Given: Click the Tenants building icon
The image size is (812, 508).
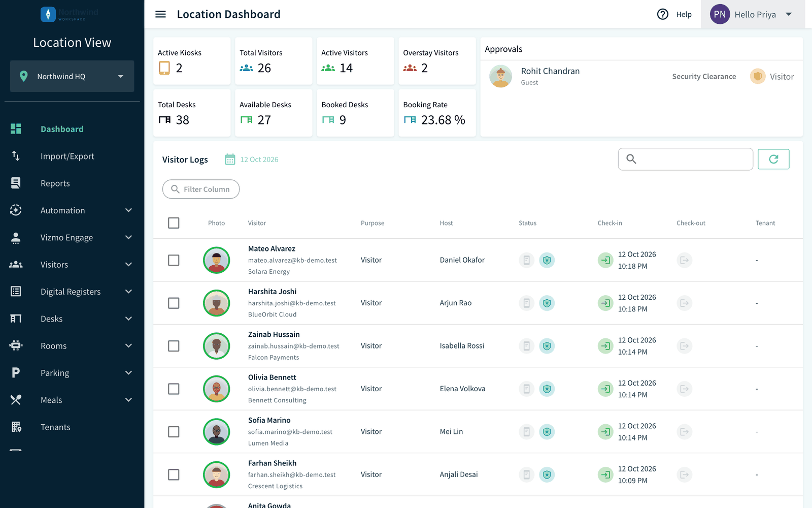Looking at the screenshot, I should click(x=16, y=427).
